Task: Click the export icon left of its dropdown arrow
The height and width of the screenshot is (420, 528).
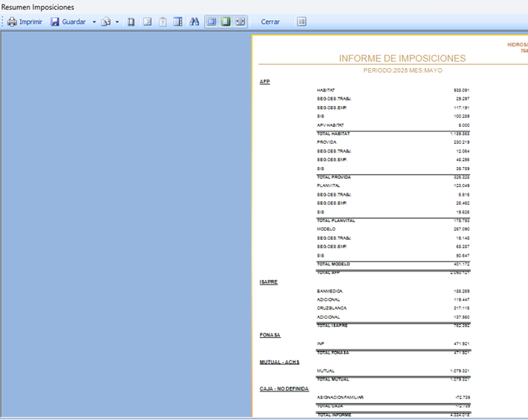Action: [x=106, y=22]
